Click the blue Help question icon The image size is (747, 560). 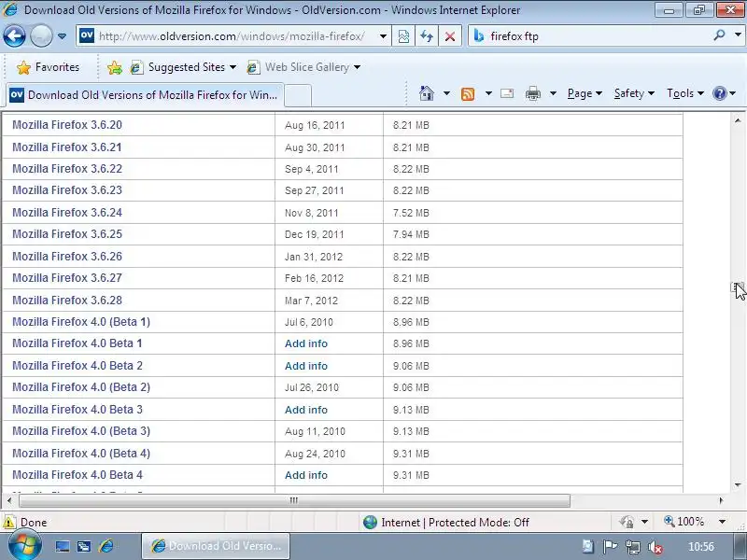coord(719,93)
